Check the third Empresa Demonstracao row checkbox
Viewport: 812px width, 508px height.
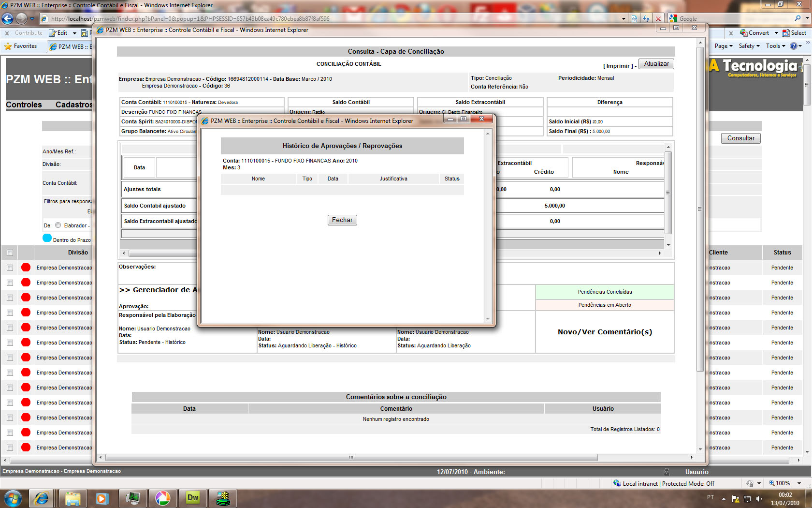tap(10, 298)
